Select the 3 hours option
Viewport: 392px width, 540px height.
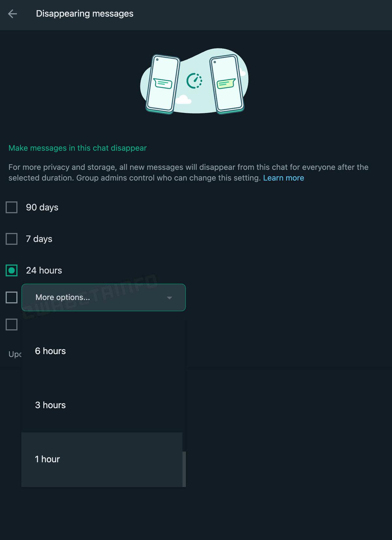point(50,405)
